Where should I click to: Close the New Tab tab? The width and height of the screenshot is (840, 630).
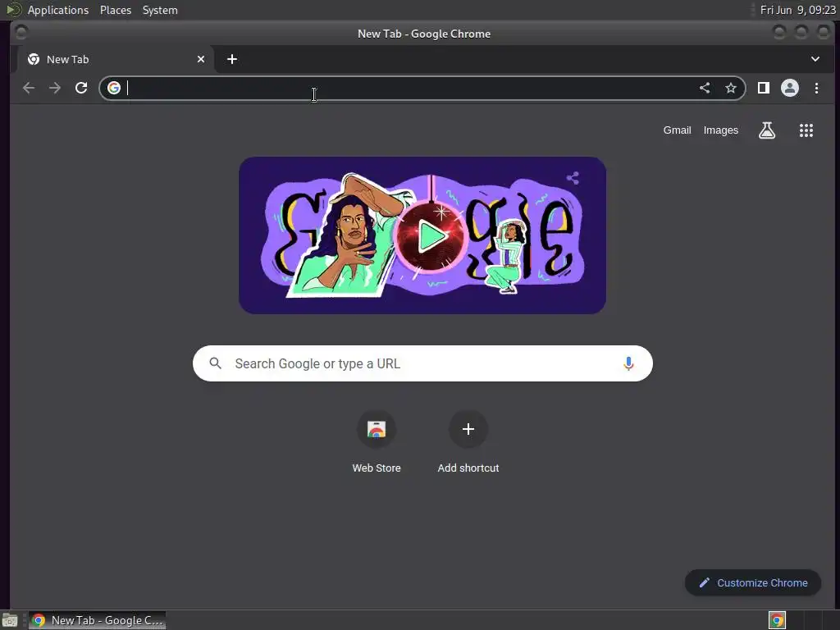pos(201,59)
